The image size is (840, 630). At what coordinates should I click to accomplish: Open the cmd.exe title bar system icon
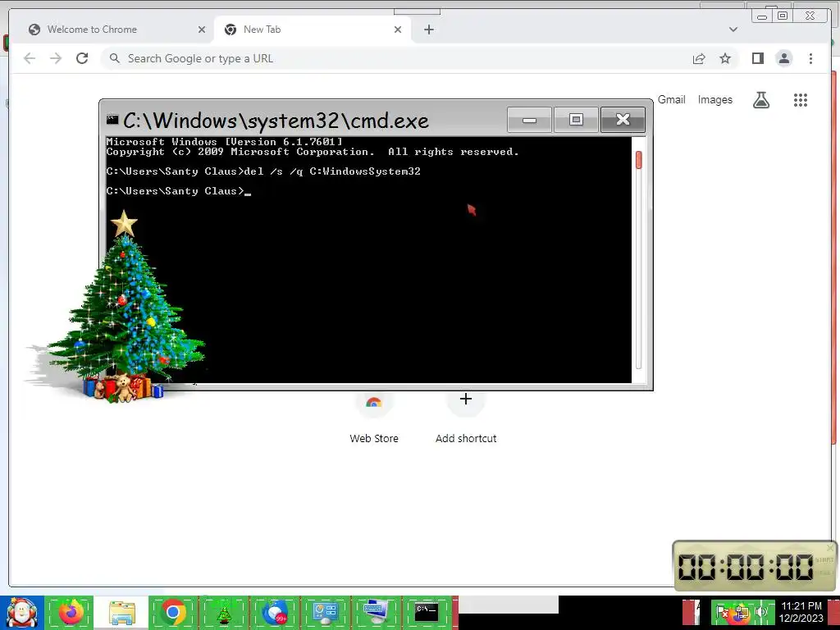coord(112,120)
